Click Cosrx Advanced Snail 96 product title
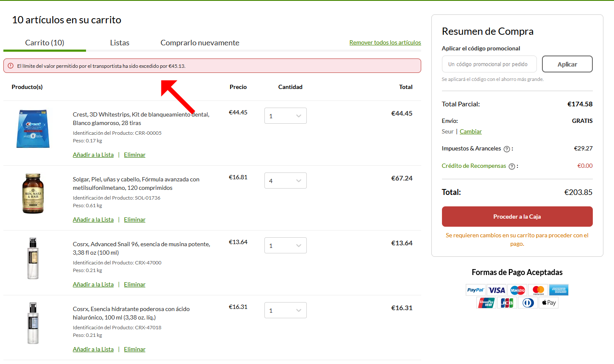Viewport: 614px width, 364px height. (142, 248)
